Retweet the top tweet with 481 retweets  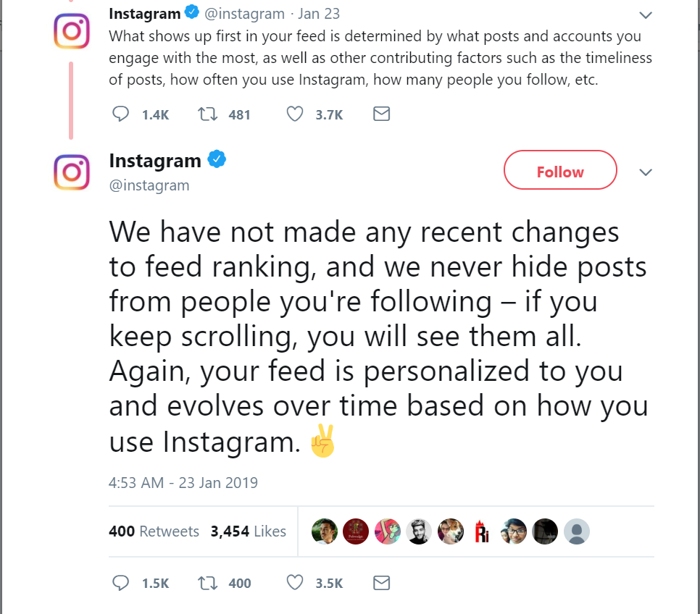[207, 114]
